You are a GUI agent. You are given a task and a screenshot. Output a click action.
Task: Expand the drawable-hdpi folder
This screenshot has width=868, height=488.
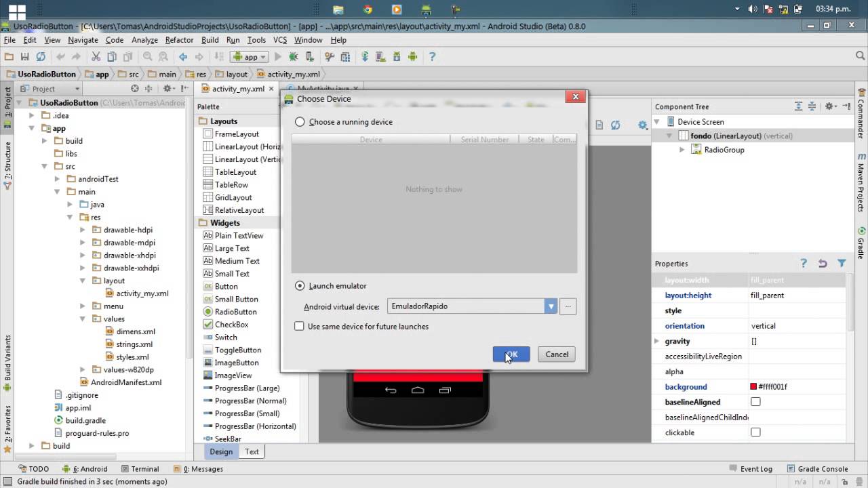pyautogui.click(x=83, y=230)
